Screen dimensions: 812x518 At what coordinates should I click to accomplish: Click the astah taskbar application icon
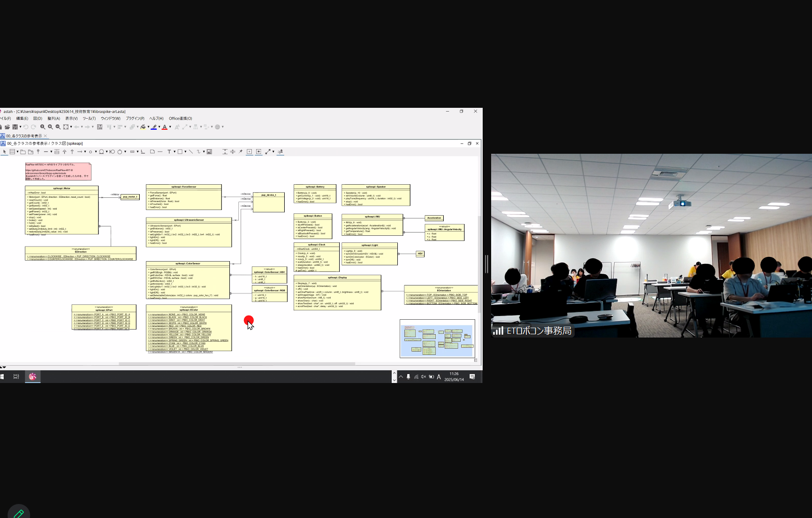32,376
